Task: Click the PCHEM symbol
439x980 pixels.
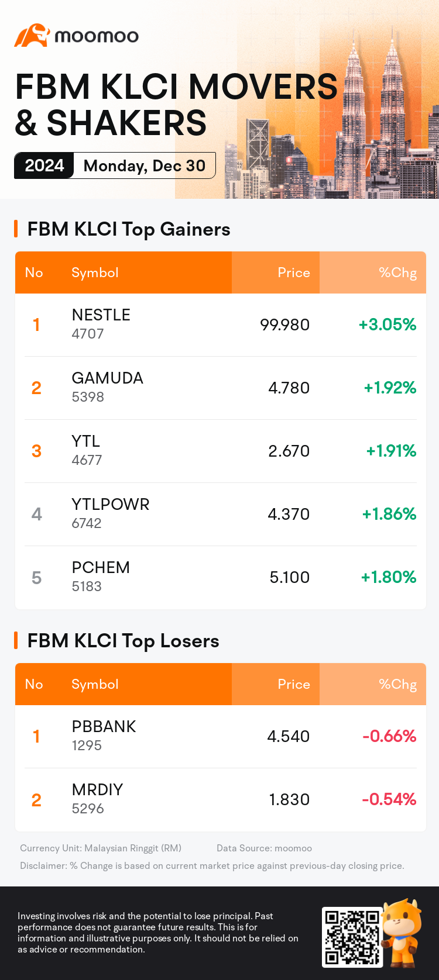Action: point(100,568)
